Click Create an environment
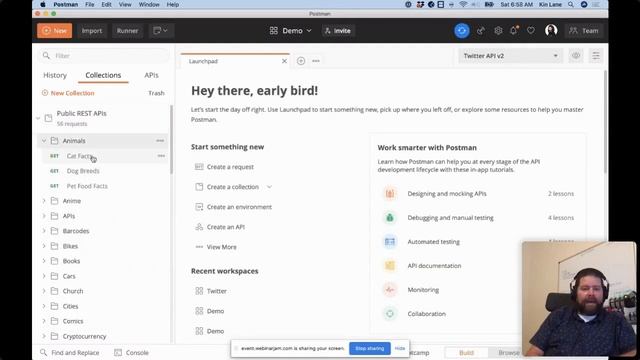This screenshot has height=360, width=640. point(239,207)
